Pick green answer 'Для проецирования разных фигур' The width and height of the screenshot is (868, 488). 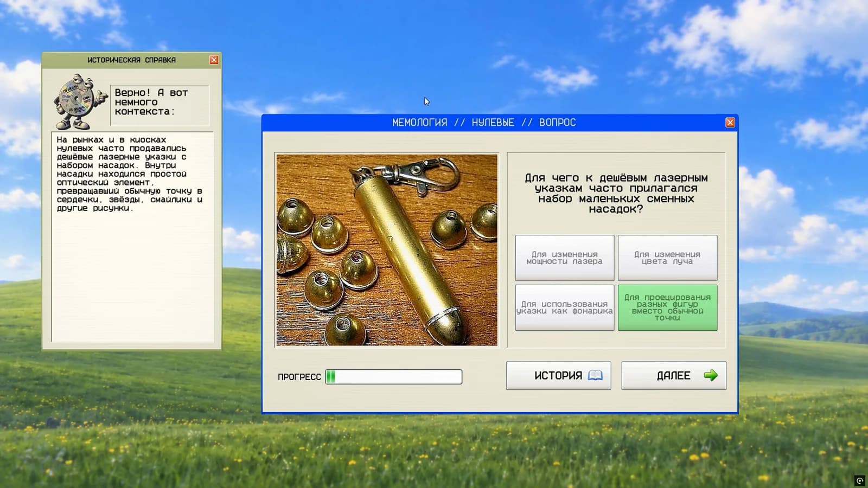coord(667,307)
